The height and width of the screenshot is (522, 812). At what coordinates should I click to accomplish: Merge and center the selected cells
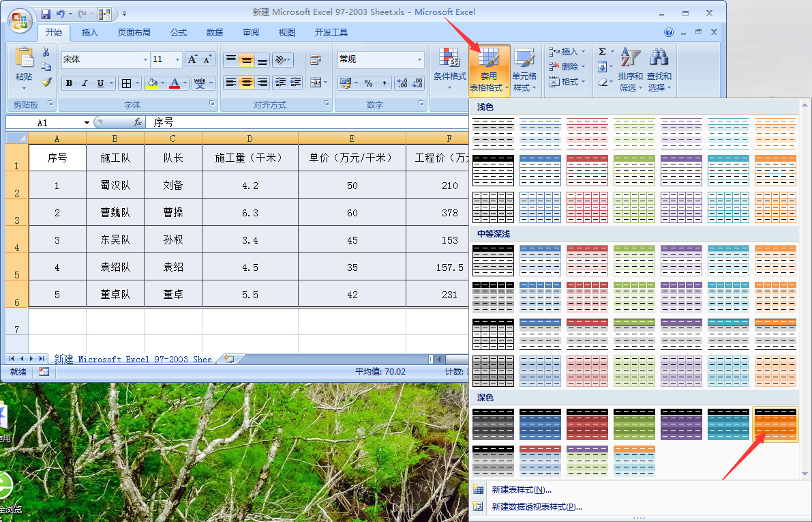(315, 83)
